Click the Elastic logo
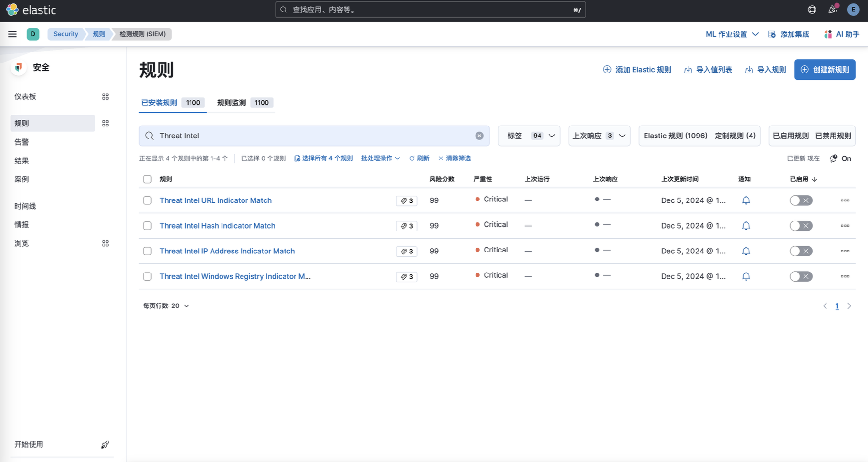Image resolution: width=868 pixels, height=462 pixels. pos(31,10)
